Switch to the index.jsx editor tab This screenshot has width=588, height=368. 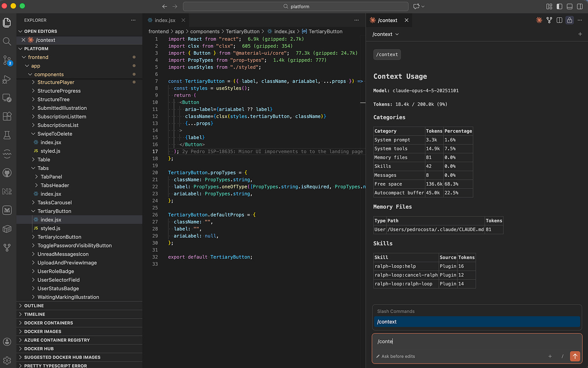point(165,20)
